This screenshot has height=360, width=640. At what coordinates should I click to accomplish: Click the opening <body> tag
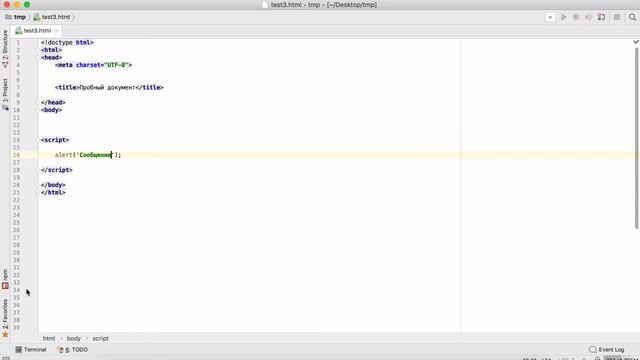[x=51, y=110]
